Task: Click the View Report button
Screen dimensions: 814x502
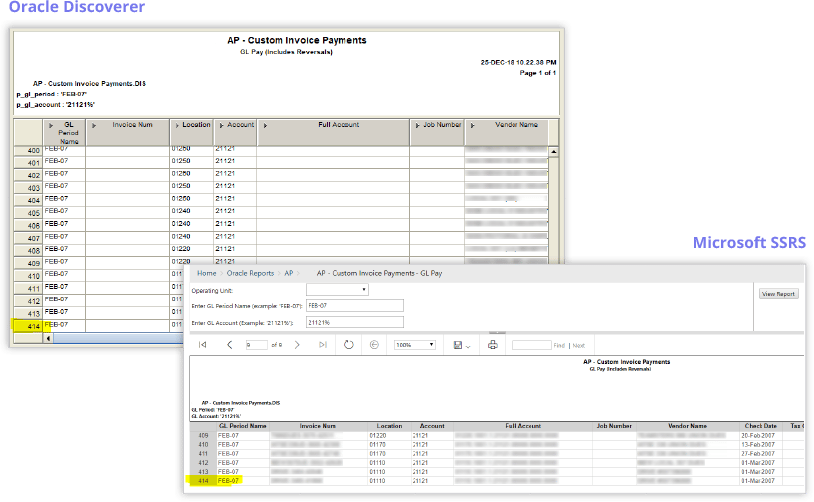Action: (778, 294)
